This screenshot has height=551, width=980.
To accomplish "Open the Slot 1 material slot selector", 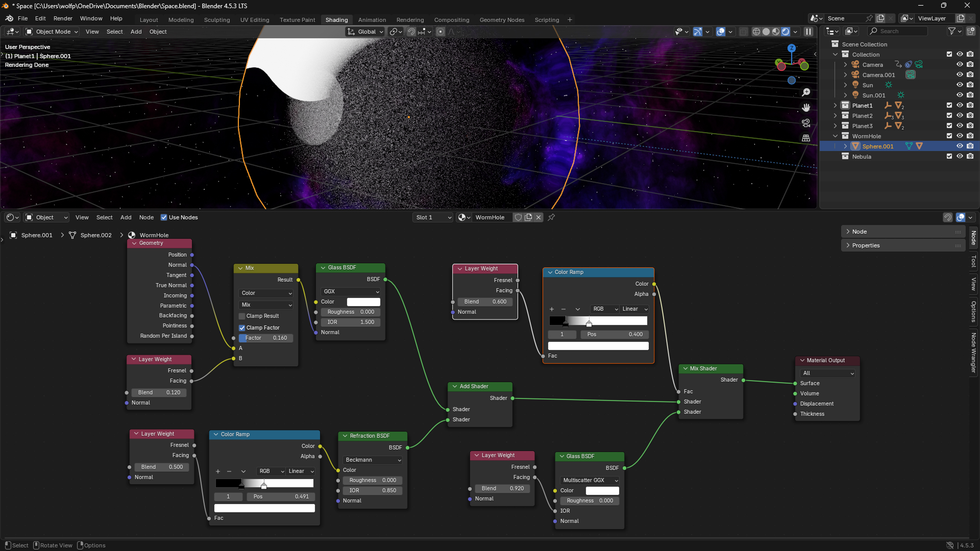I will pos(433,217).
